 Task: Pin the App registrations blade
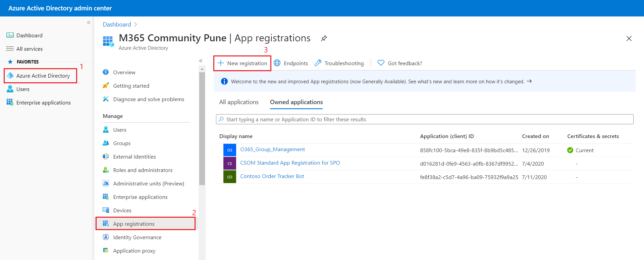tap(324, 38)
